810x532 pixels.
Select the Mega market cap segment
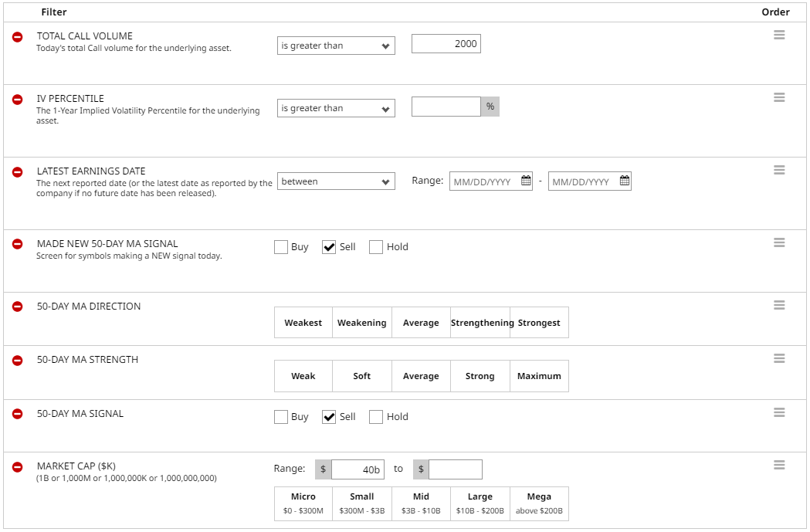pos(539,503)
